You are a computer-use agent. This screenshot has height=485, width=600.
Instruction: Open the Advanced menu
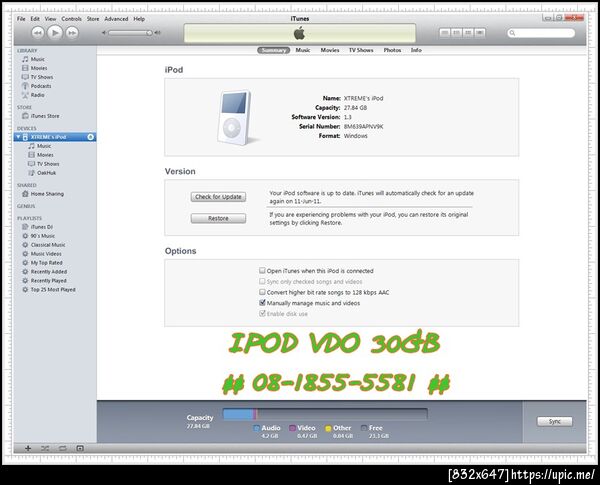(x=116, y=19)
